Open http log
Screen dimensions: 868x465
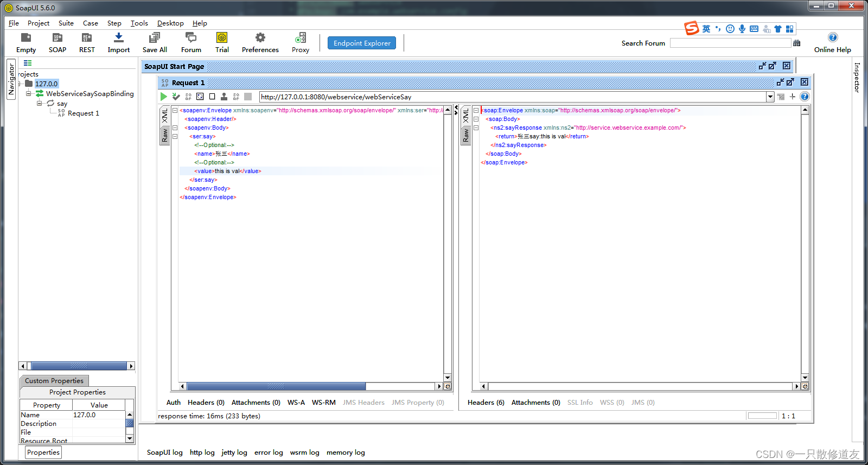pos(202,453)
